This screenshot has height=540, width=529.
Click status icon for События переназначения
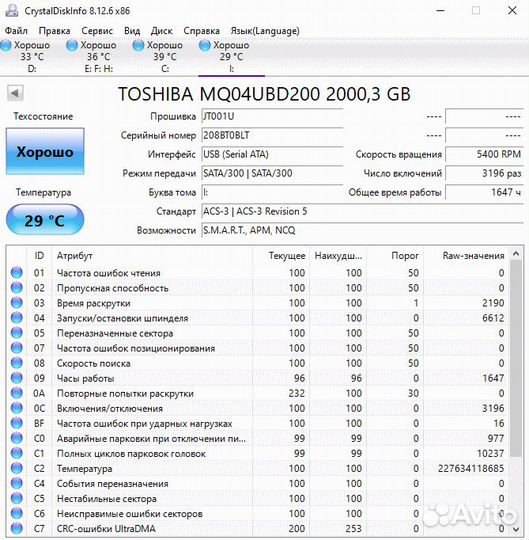point(17,483)
